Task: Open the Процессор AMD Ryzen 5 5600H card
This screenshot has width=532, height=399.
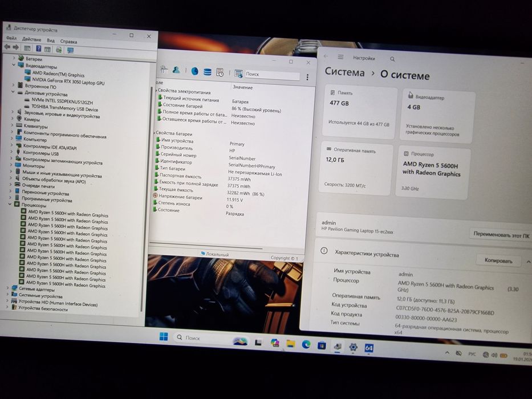Action: (433, 172)
